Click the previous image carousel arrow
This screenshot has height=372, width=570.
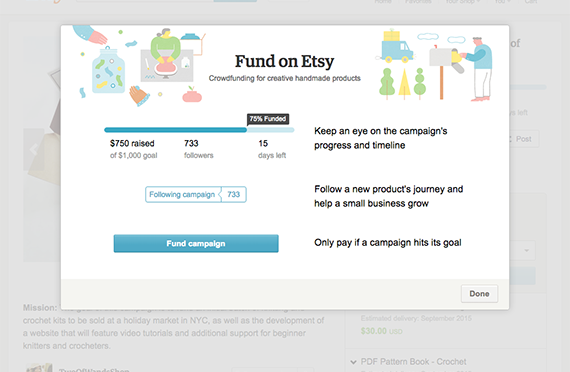[x=34, y=149]
